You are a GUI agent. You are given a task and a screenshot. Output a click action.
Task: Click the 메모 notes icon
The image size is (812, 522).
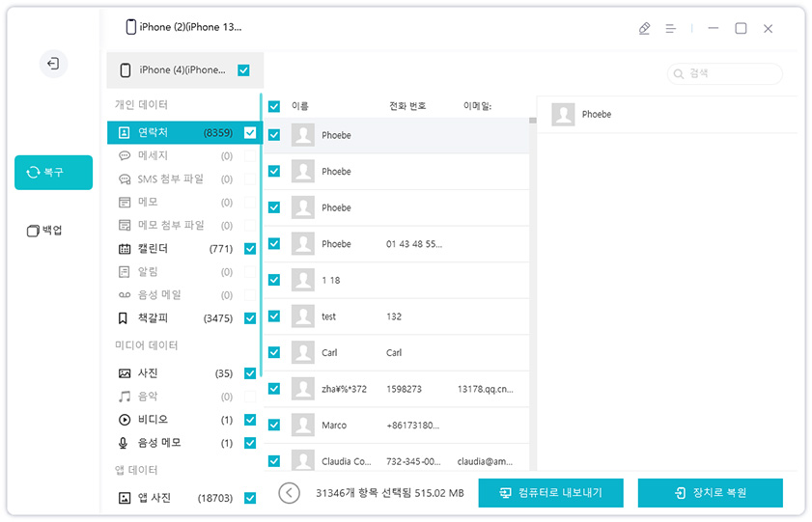click(125, 203)
